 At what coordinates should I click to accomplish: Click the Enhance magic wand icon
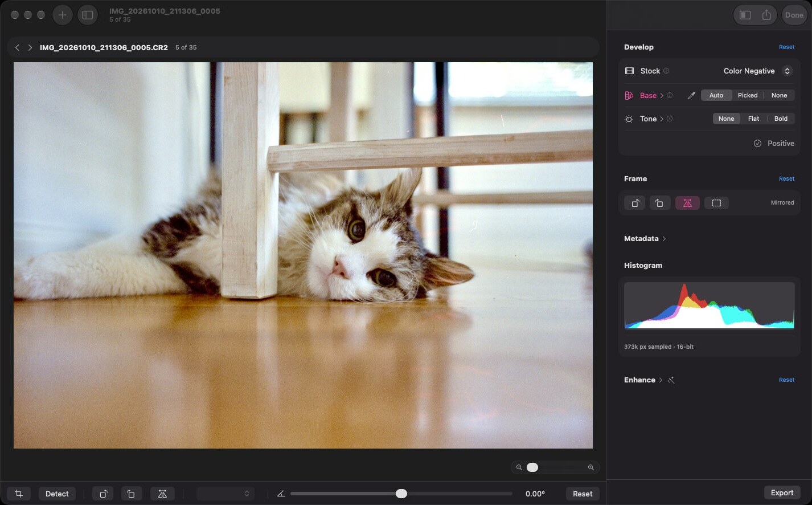click(x=671, y=380)
